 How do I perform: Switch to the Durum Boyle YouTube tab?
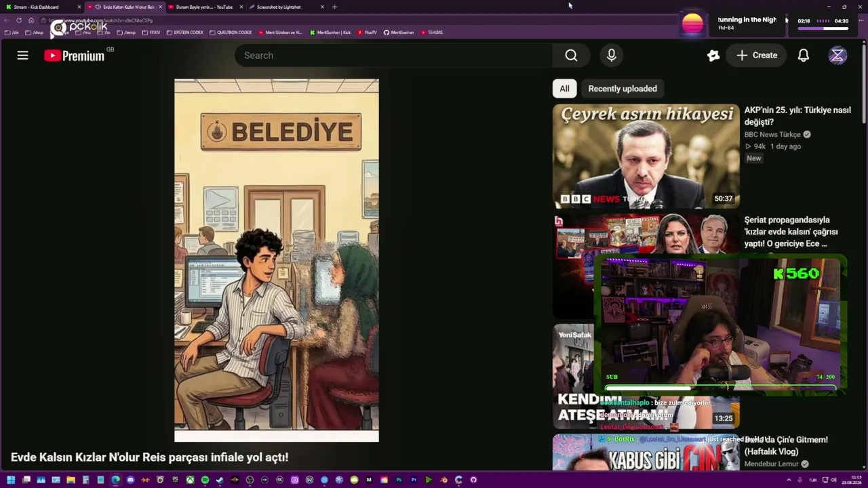click(x=204, y=7)
